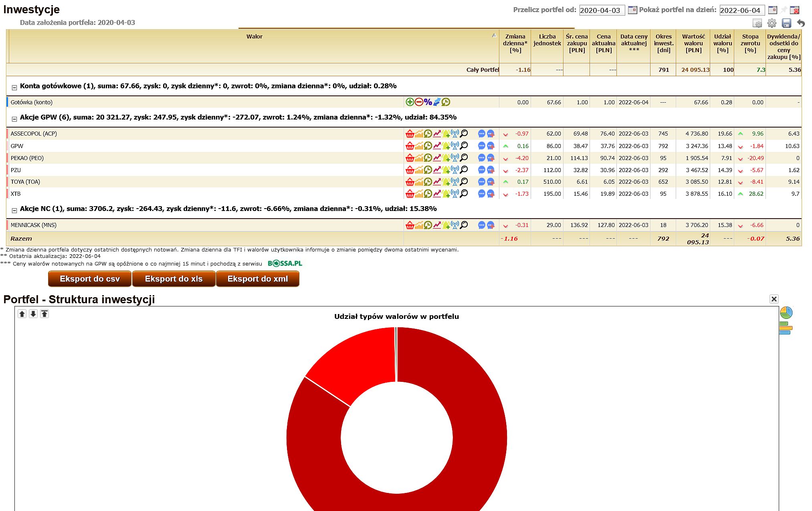Image resolution: width=812 pixels, height=511 pixels.
Task: Click the 'Przelicz portfel od' date field
Action: click(602, 10)
